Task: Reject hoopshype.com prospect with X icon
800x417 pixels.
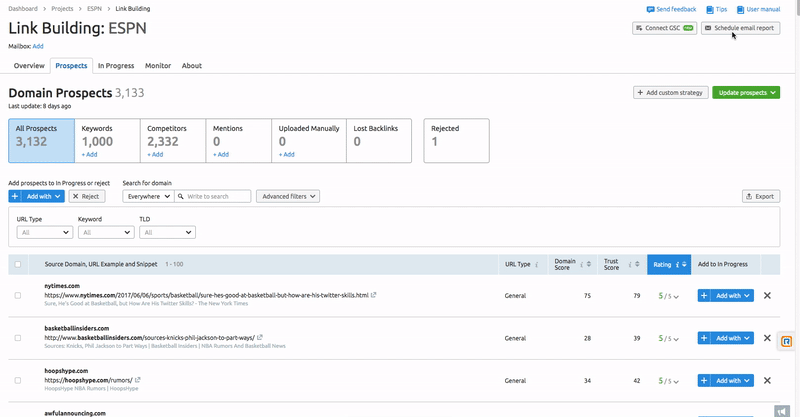Action: point(767,380)
